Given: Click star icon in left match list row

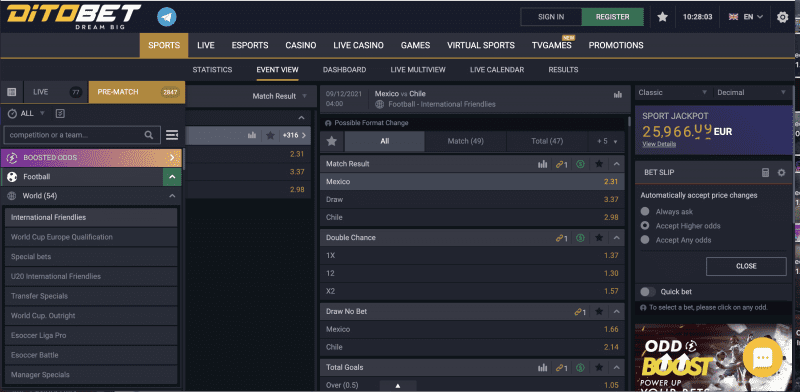Looking at the screenshot, I should (270, 135).
